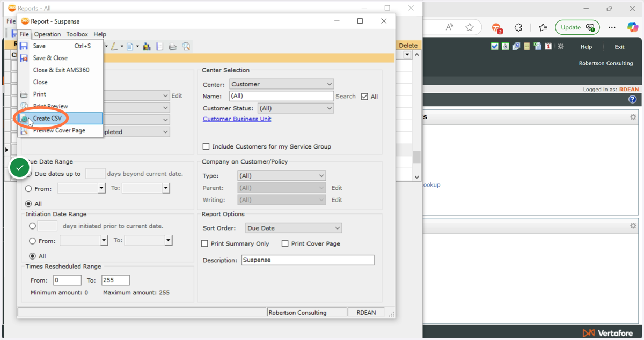This screenshot has height=340, width=644.
Task: Click the blue checkmark icon in AMS360 header
Action: coord(495,47)
